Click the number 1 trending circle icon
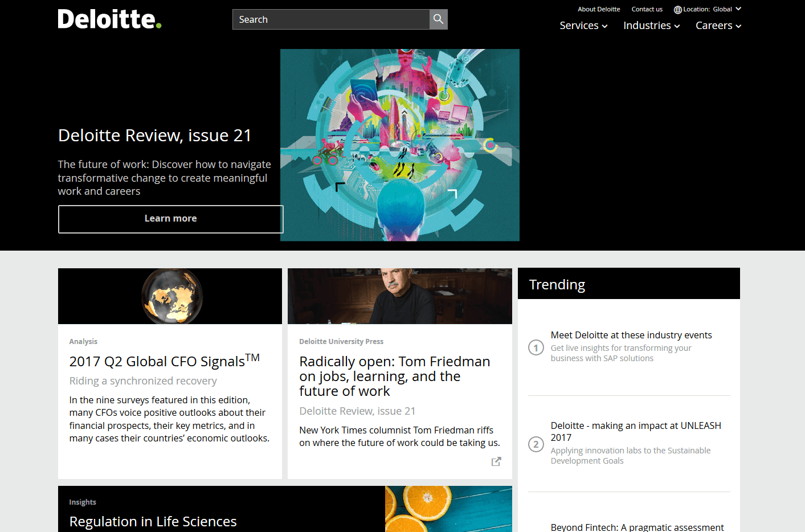 [x=536, y=347]
